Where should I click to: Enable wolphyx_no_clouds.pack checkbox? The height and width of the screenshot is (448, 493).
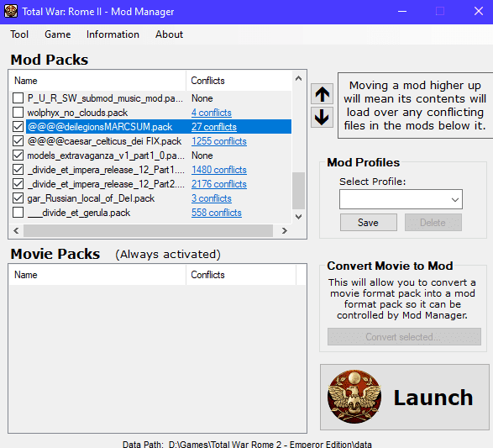[18, 113]
